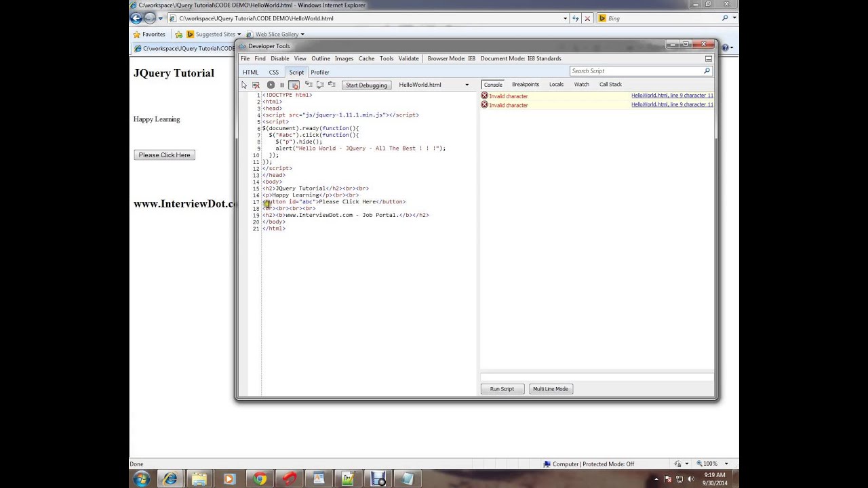
Task: Click the Multi Line Mode button
Action: pyautogui.click(x=550, y=389)
